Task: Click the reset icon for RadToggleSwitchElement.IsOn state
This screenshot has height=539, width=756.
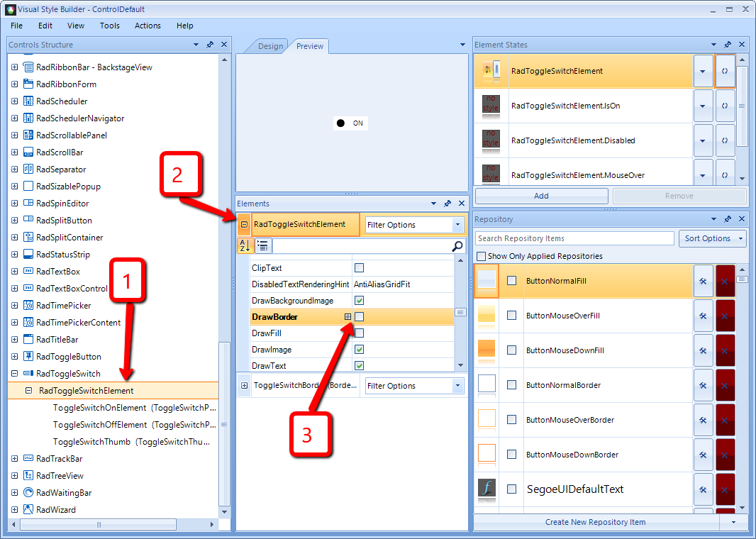Action: [725, 106]
